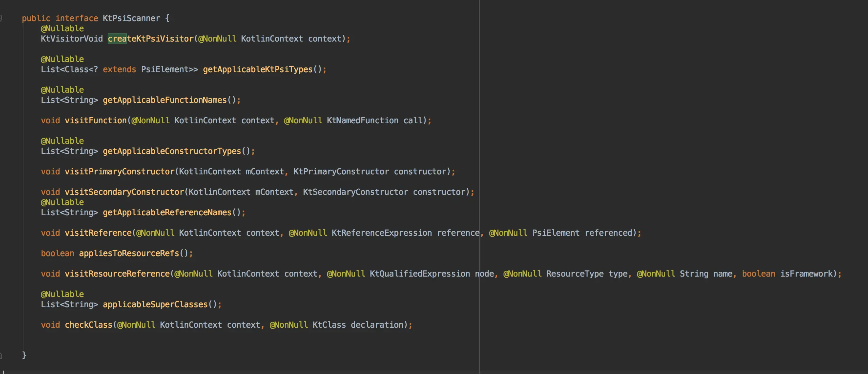Image resolution: width=868 pixels, height=374 pixels.
Task: Click the visitResourceReference method name
Action: click(117, 274)
